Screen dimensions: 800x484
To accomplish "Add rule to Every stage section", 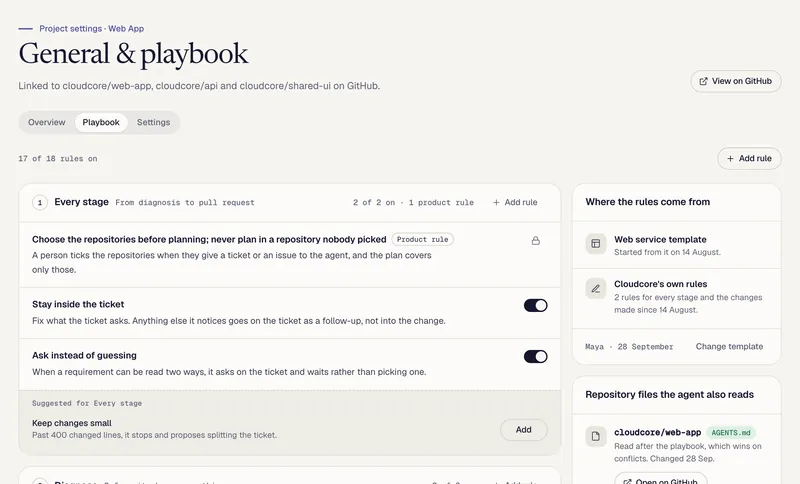I will coord(515,202).
